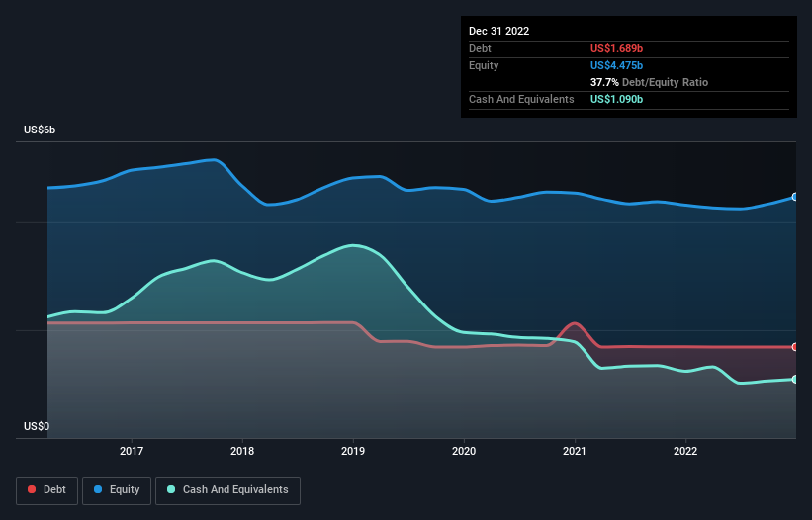The width and height of the screenshot is (812, 520).
Task: Click the Debt label in the tooltip
Action: click(480, 48)
